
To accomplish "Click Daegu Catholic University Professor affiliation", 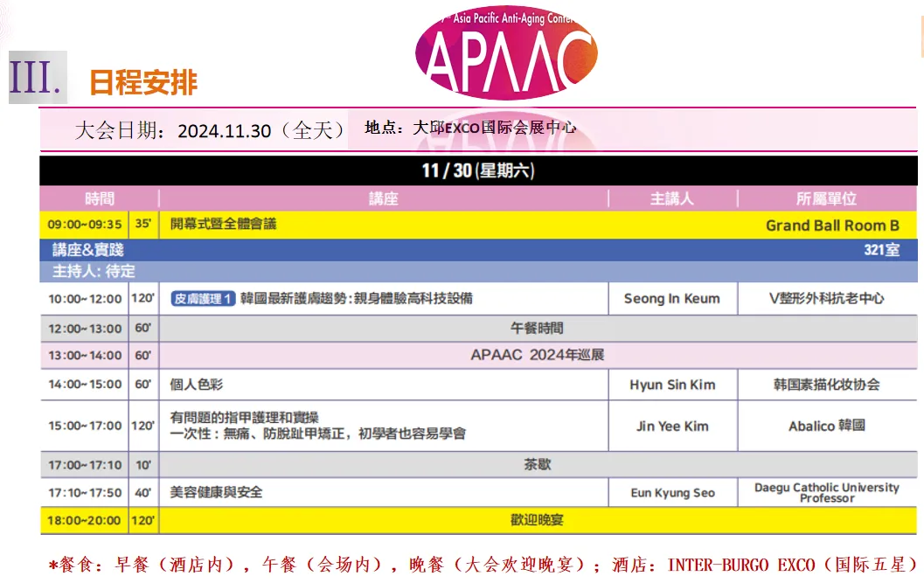I will 827,493.
